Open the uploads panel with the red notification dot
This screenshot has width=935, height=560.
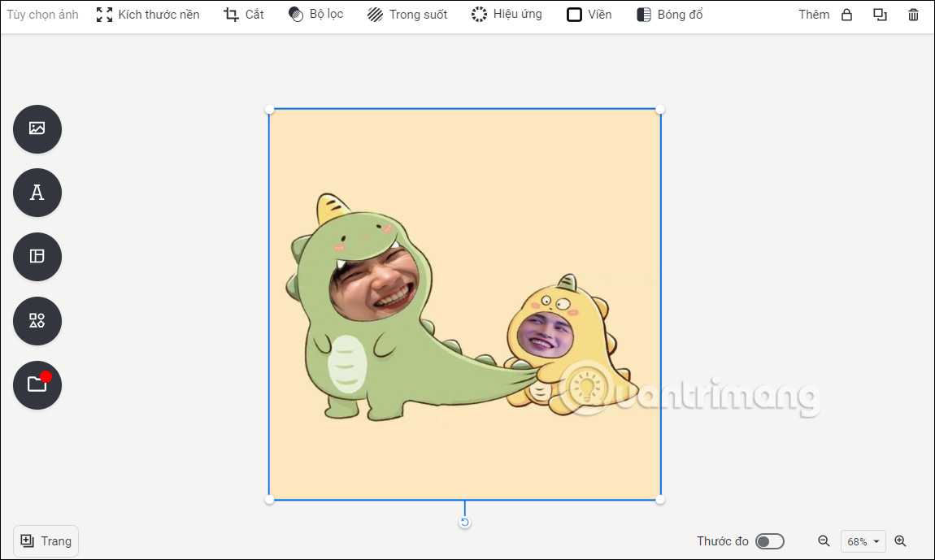(37, 384)
